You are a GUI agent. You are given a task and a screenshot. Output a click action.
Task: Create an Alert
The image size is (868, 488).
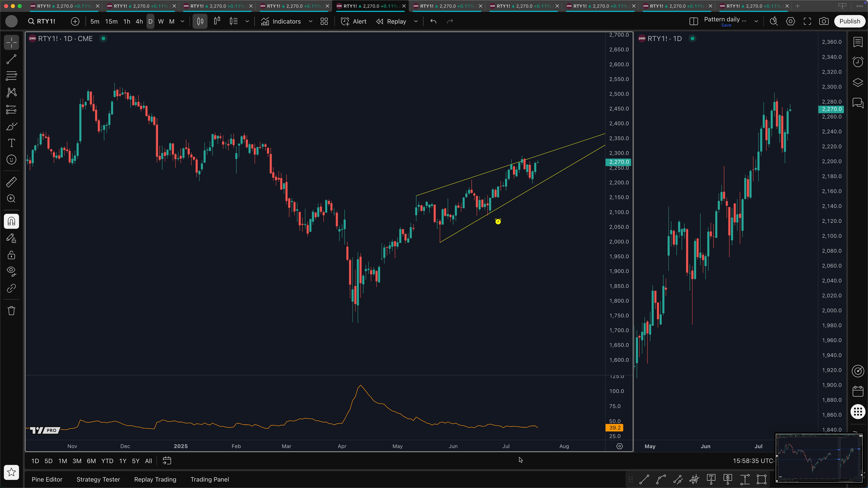(354, 21)
